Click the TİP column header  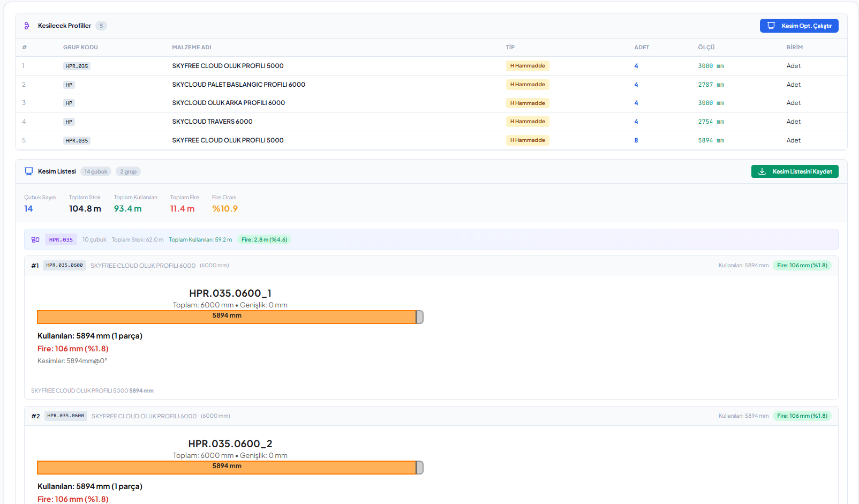coord(510,47)
